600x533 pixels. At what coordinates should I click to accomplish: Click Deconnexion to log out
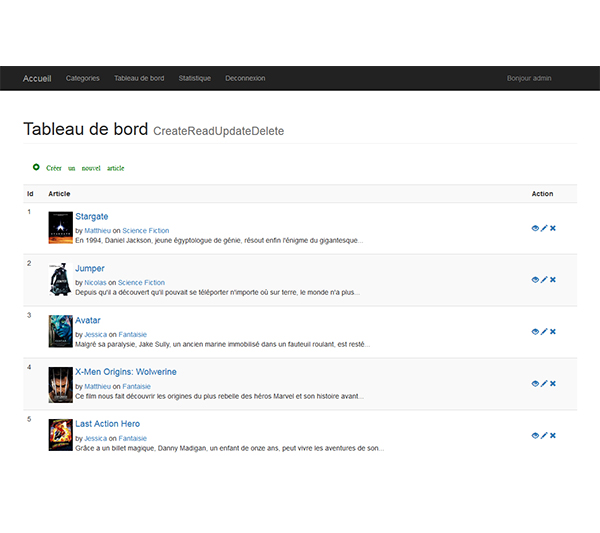pyautogui.click(x=245, y=78)
